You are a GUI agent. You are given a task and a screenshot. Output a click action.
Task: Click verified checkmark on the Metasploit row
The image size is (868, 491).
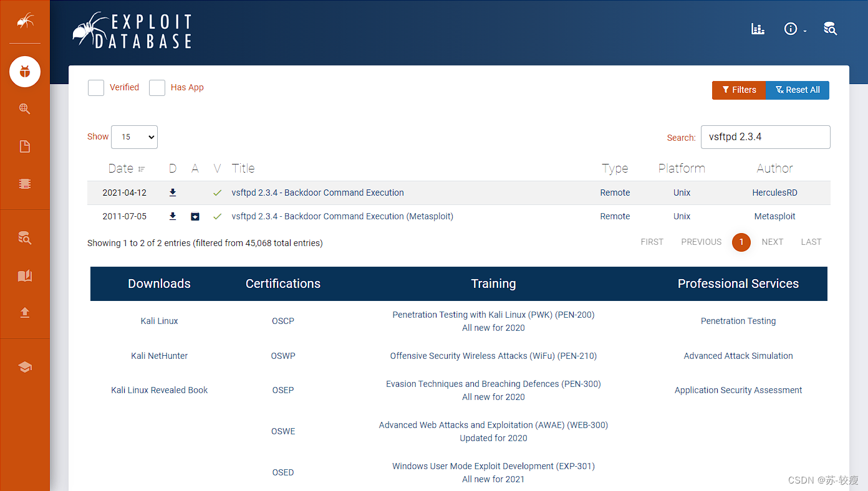coord(217,217)
